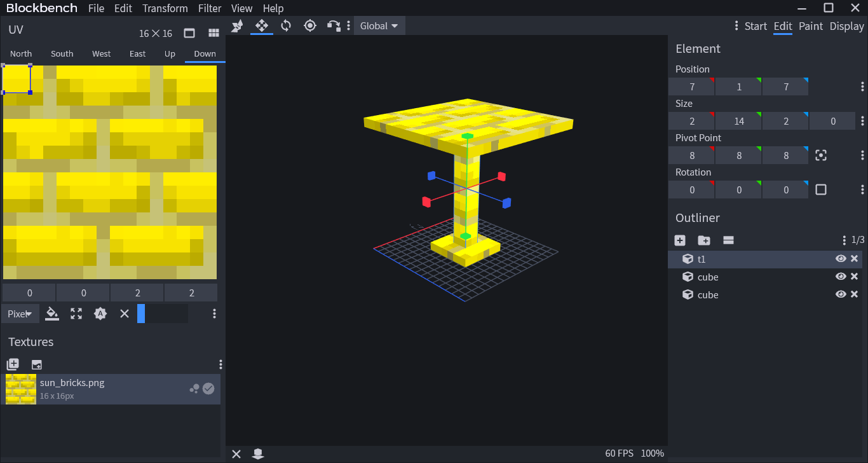868x463 pixels.
Task: Open the Global transform space dropdown
Action: click(379, 26)
